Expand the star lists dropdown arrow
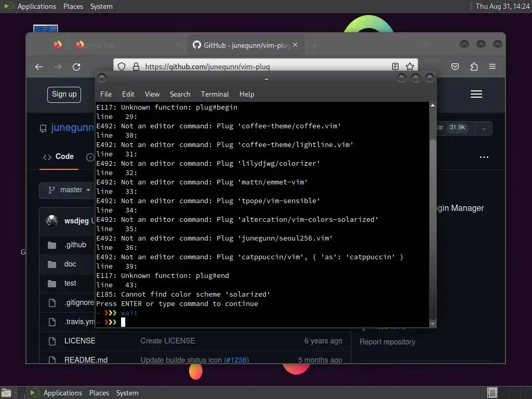532x399 pixels. [484, 129]
